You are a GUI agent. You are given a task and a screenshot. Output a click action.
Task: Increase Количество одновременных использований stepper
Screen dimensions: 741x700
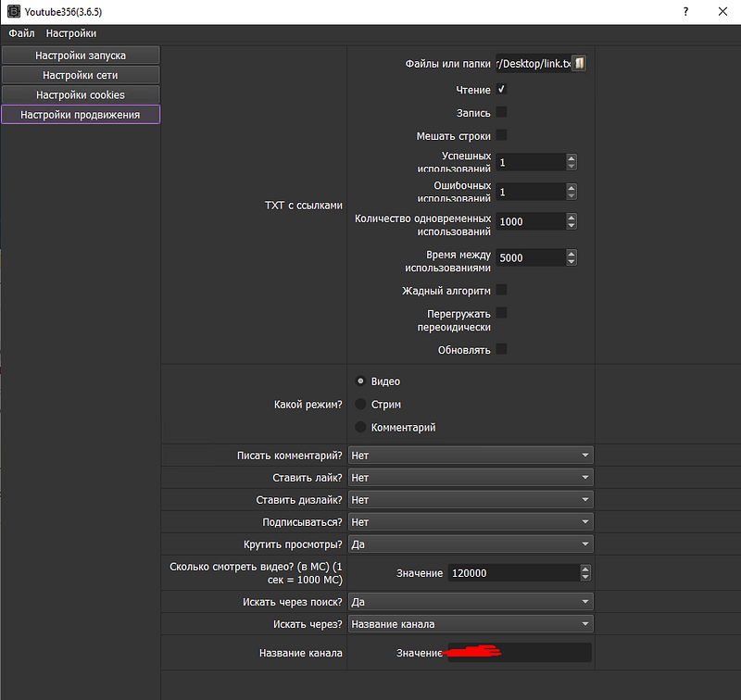pos(571,218)
